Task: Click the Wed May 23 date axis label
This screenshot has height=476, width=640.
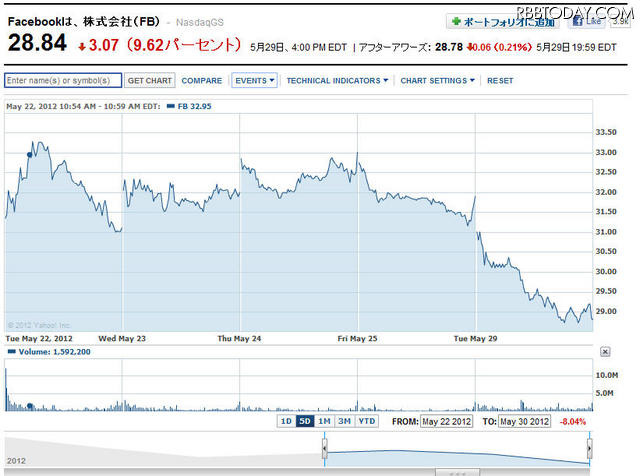Action: point(122,338)
